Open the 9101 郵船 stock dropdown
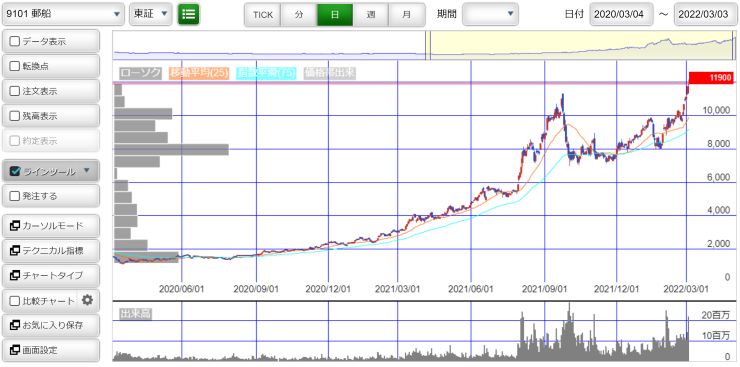 click(63, 15)
